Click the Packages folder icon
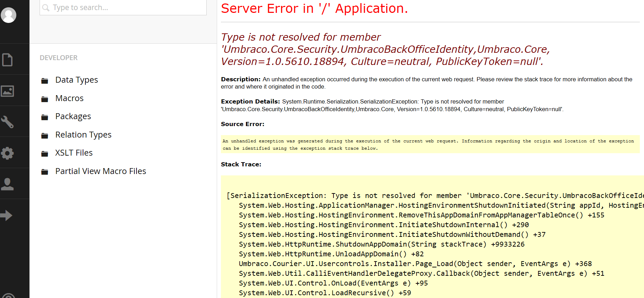This screenshot has height=298, width=644. pyautogui.click(x=44, y=117)
